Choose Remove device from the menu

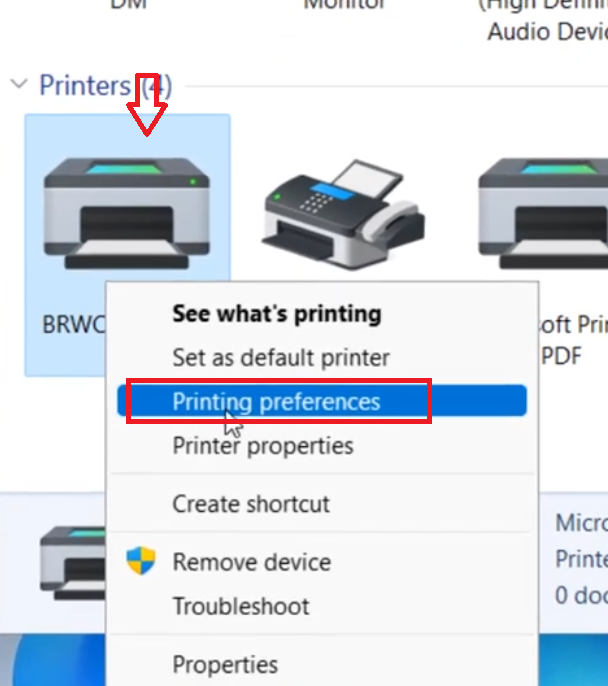[251, 562]
